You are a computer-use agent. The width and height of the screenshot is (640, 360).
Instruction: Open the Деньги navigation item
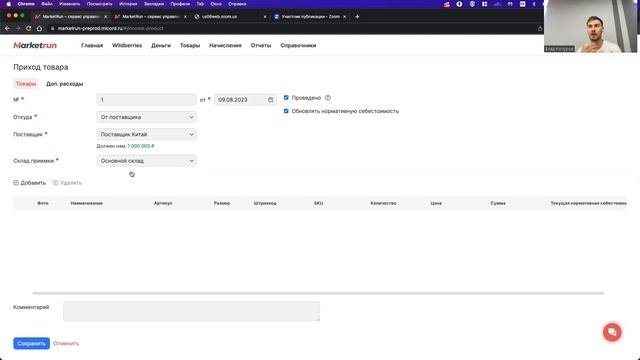pos(161,45)
